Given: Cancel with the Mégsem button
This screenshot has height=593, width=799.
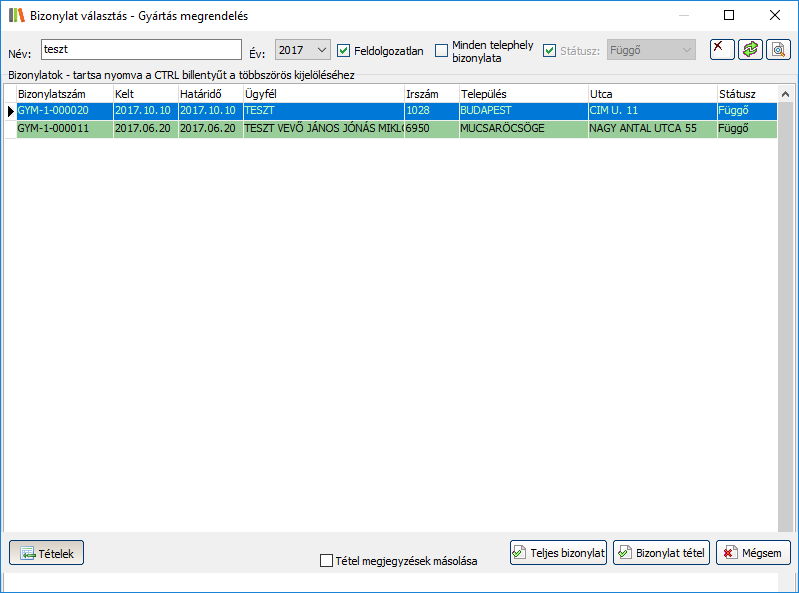Looking at the screenshot, I should point(753,552).
